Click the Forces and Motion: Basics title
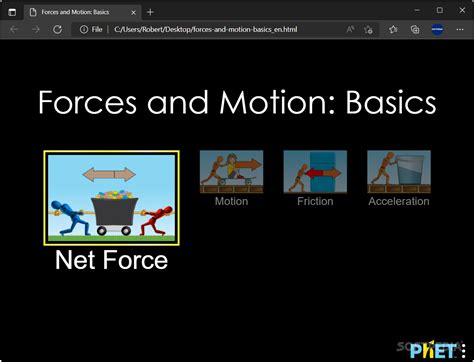Image resolution: width=474 pixels, height=362 pixels. coord(237,102)
